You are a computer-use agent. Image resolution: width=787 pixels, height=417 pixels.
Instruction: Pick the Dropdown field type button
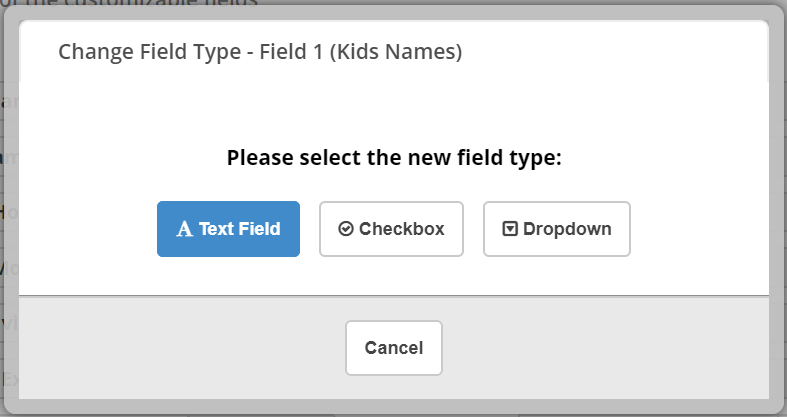coord(557,229)
